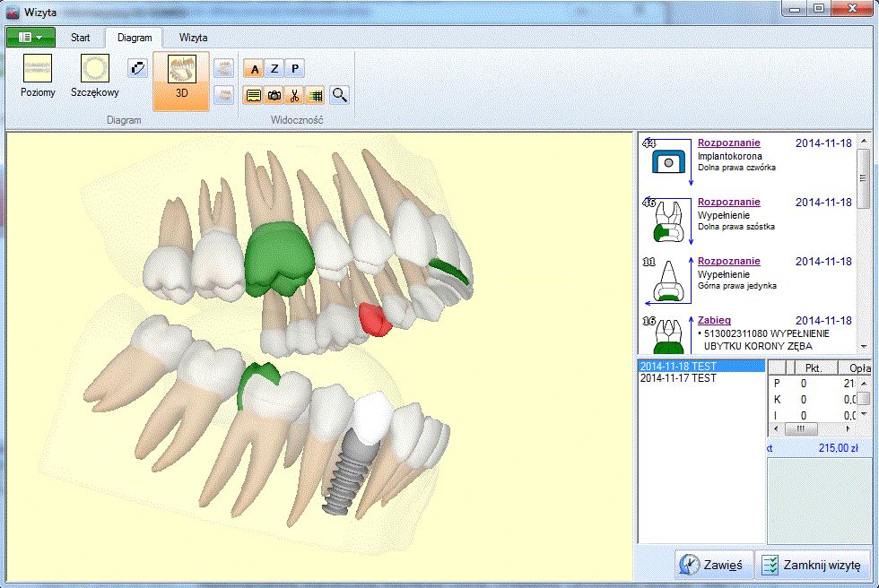Open Rozpoznanie link for tooth 44
This screenshot has height=588, width=879.
[728, 143]
